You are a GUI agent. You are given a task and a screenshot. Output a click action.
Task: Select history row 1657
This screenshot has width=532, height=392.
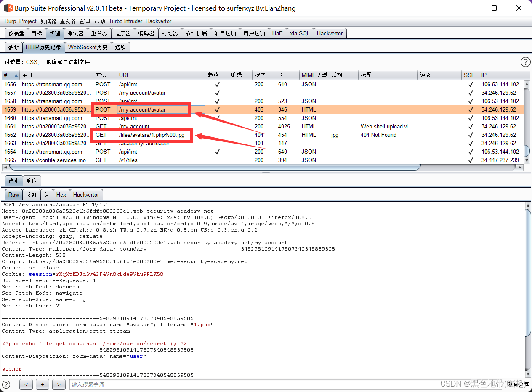[x=263, y=93]
